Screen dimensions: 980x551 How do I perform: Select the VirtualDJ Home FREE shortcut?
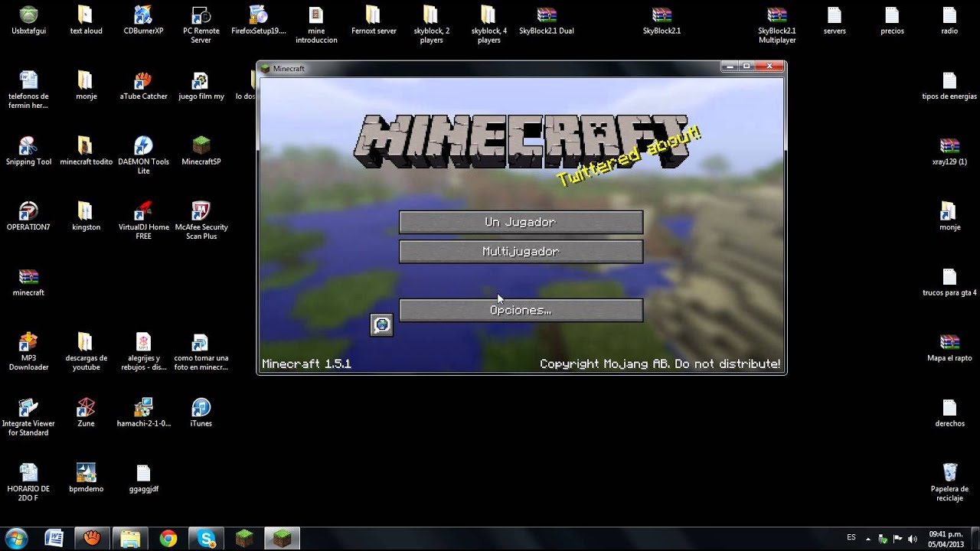(143, 221)
